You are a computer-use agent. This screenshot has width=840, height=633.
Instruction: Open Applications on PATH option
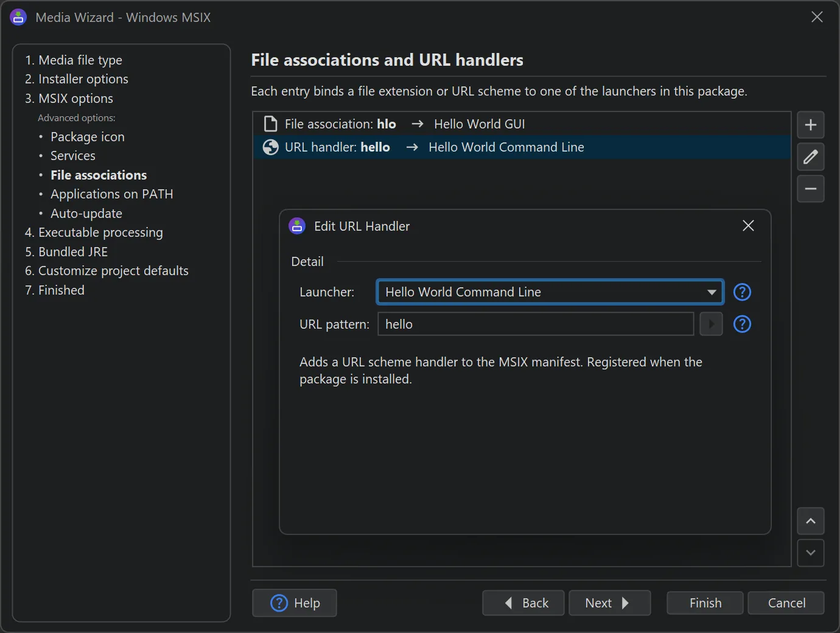112,194
